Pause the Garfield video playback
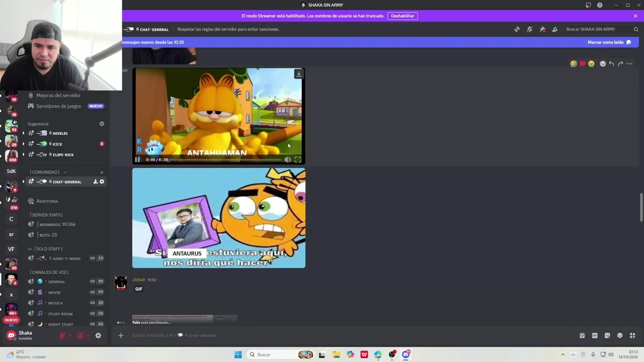Screen dimensions: 644x362 tap(137, 159)
